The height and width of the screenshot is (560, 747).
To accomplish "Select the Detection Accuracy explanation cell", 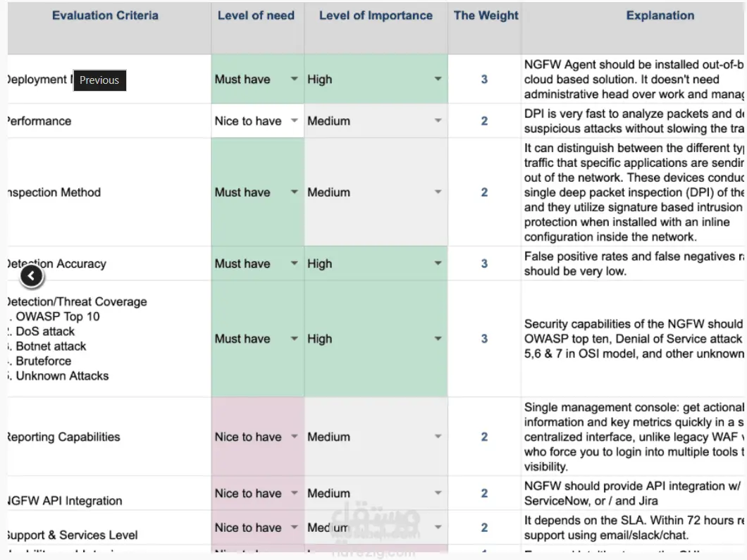I will [x=633, y=263].
